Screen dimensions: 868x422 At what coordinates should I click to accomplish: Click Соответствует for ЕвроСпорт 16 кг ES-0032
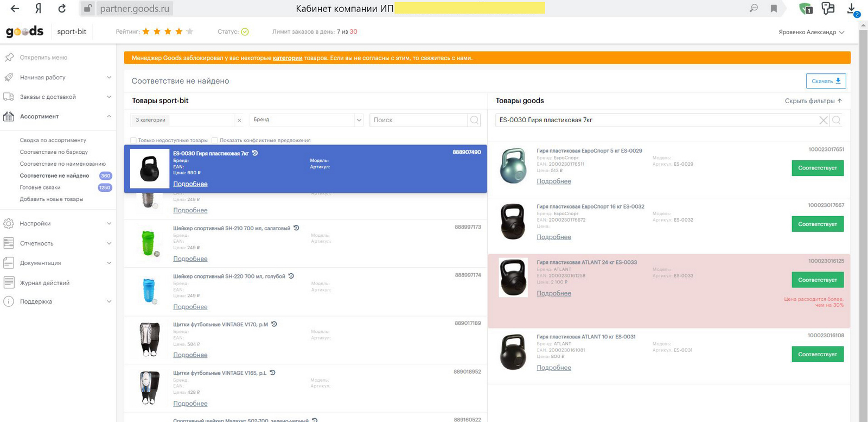tap(818, 224)
